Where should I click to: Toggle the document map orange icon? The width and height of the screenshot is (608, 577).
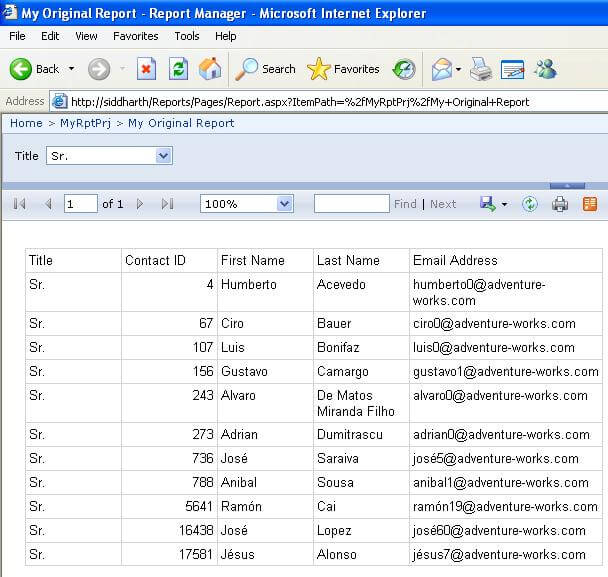pyautogui.click(x=590, y=204)
